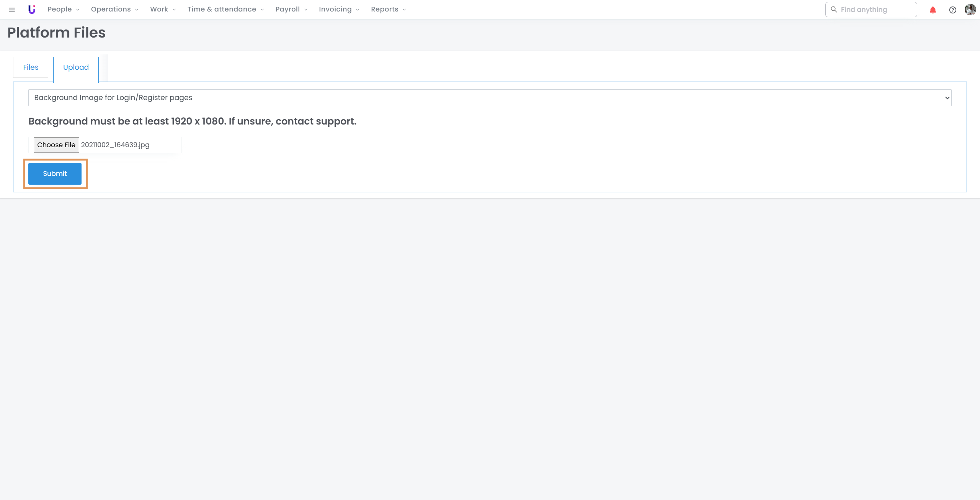Open the Payroll menu

291,9
